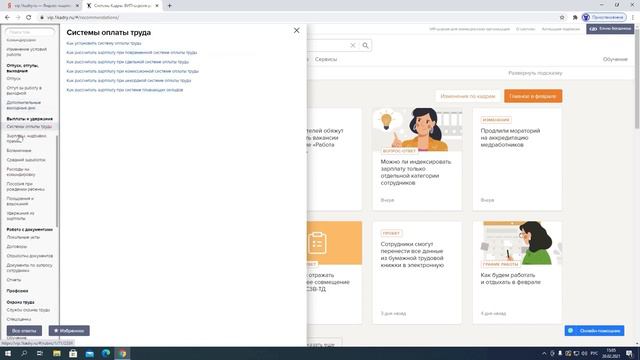The width and height of the screenshot is (640, 360).
Task: Open the Сервисы tab
Action: (326, 59)
